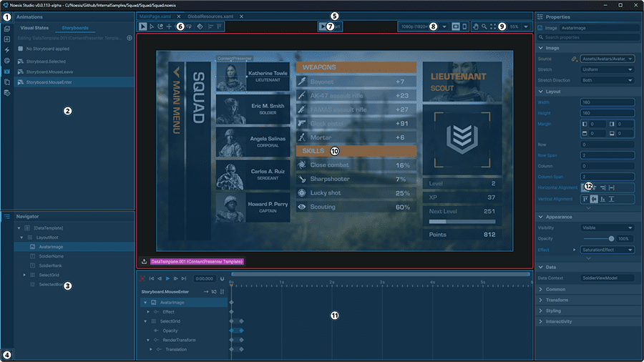The width and height of the screenshot is (644, 362).
Task: Open the Effect dropdown showing SaturationEffect
Action: (607, 250)
